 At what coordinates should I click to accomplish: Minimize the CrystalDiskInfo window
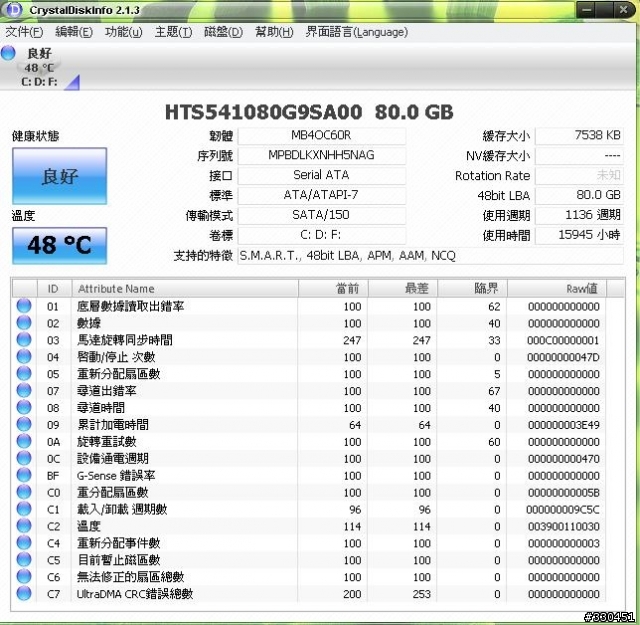click(586, 10)
